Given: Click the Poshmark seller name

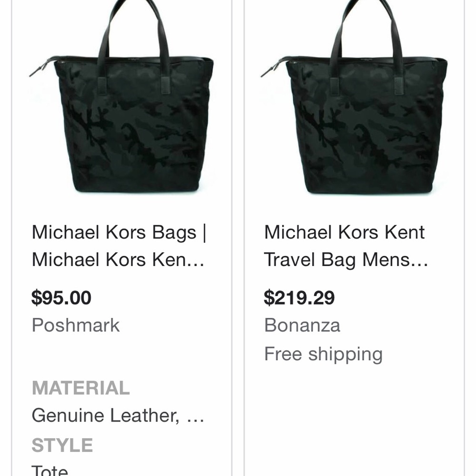Looking at the screenshot, I should click(x=75, y=325).
